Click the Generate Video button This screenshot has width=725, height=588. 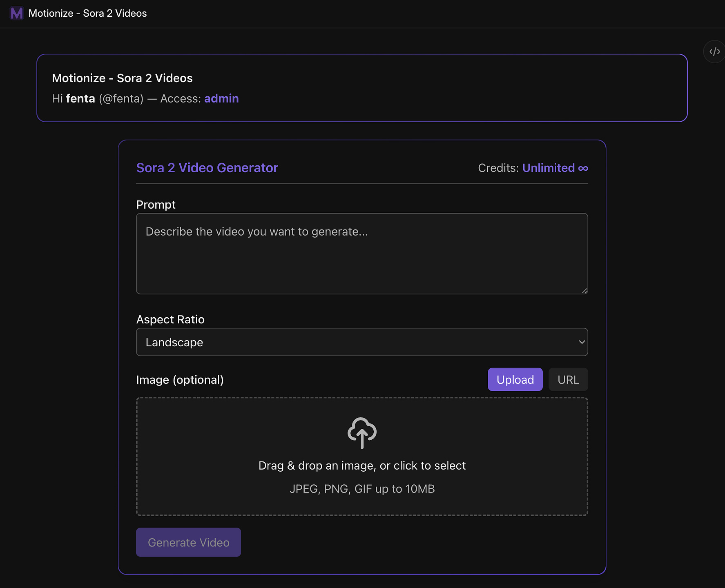coord(188,542)
